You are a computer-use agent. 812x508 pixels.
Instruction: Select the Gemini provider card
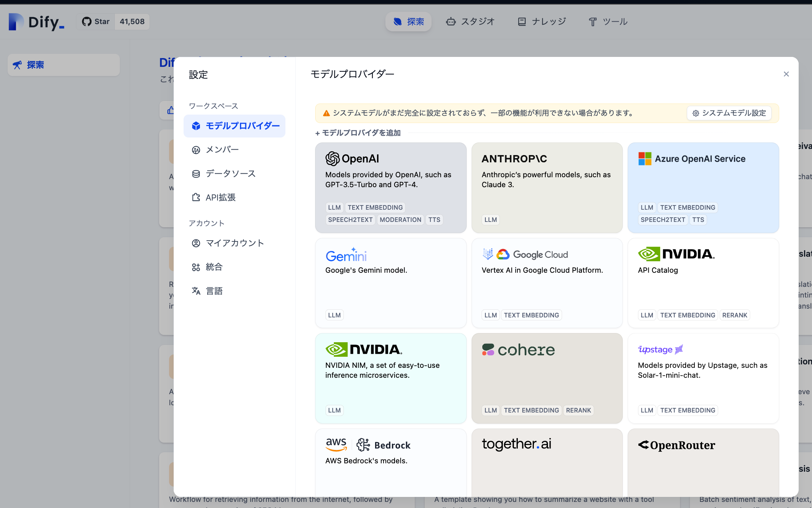pos(390,283)
